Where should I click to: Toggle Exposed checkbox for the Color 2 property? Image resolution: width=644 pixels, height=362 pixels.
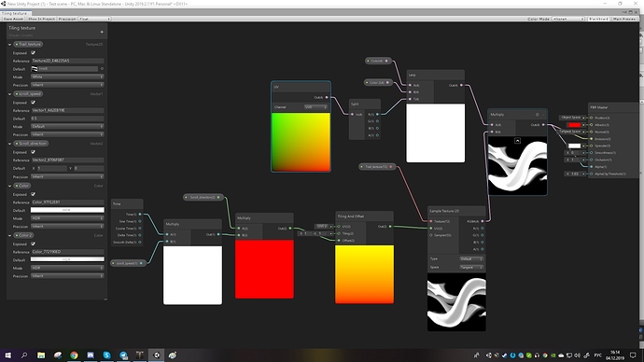[x=34, y=244]
